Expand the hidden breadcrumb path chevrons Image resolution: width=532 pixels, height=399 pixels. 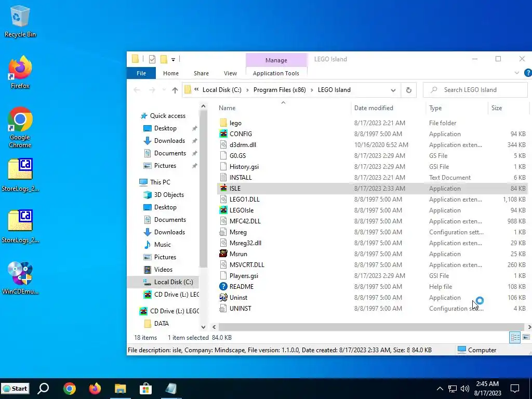(196, 89)
